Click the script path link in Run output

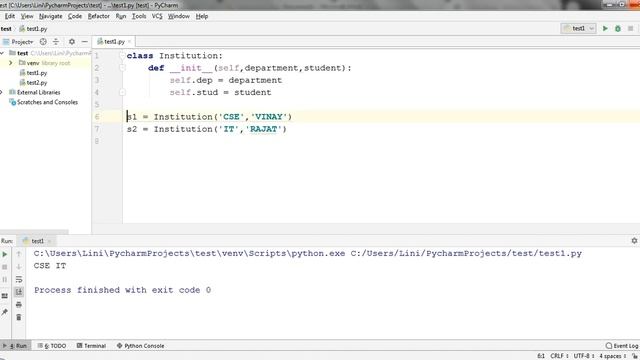466,253
